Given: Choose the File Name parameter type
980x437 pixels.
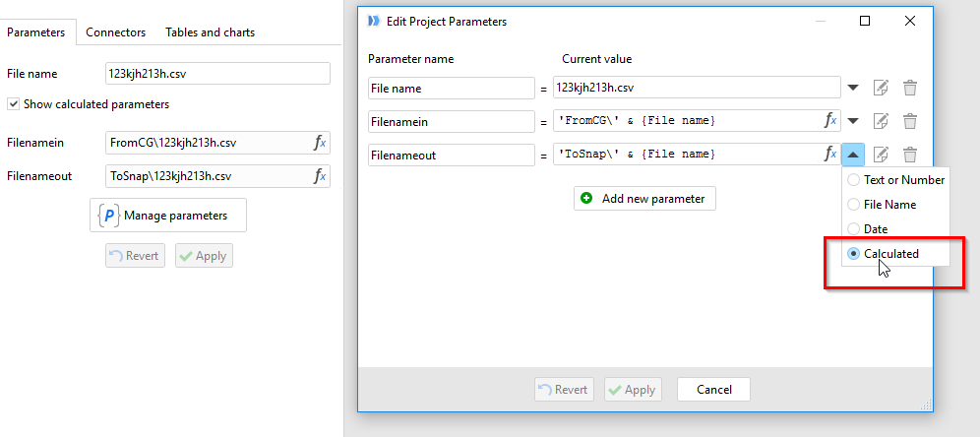Looking at the screenshot, I should (x=853, y=205).
